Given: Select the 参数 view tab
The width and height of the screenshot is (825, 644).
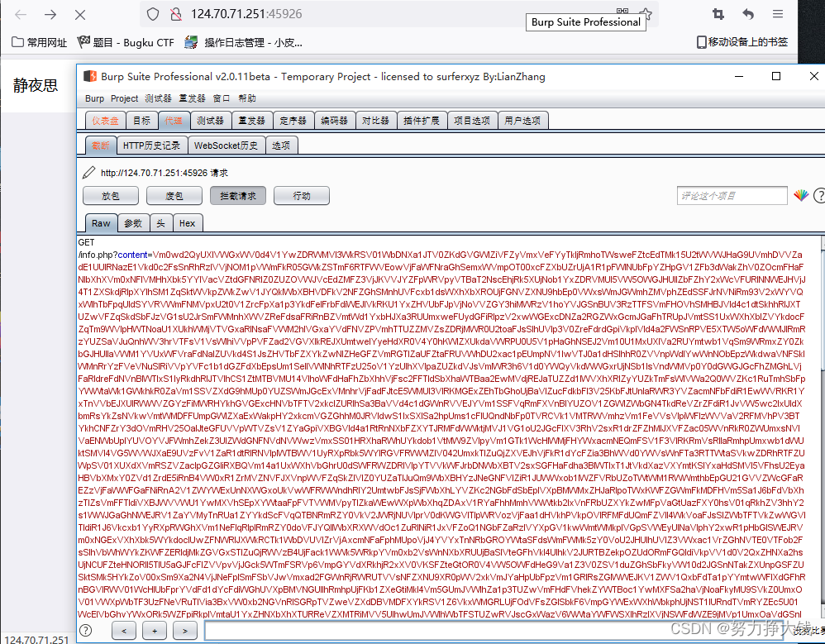Looking at the screenshot, I should (x=134, y=223).
